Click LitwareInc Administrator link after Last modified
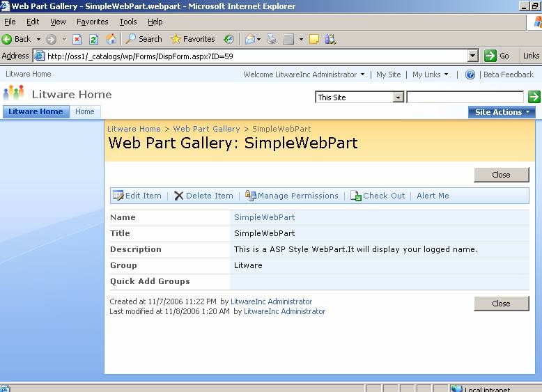 click(x=284, y=311)
